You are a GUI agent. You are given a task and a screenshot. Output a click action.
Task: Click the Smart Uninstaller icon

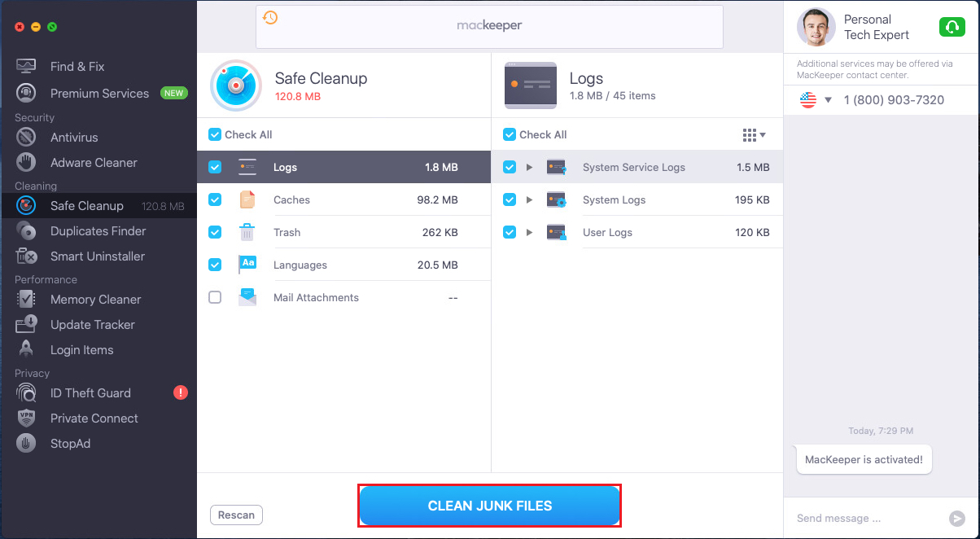[26, 256]
